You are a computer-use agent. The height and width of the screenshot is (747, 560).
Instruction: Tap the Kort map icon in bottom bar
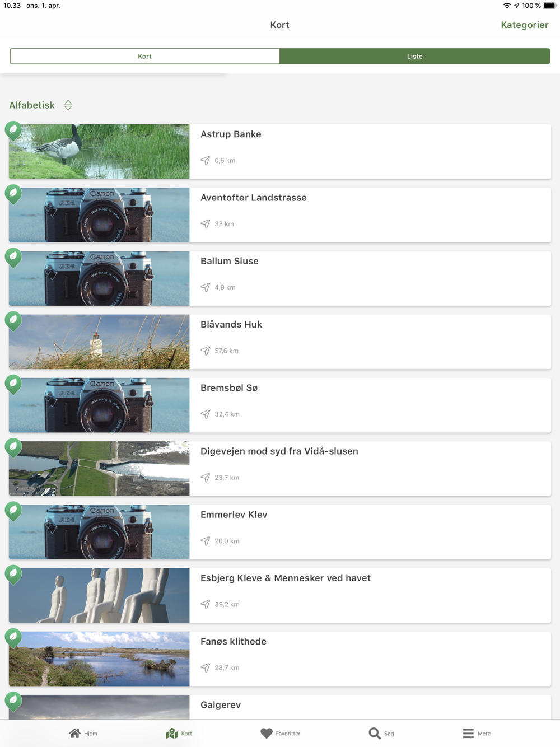point(172,733)
